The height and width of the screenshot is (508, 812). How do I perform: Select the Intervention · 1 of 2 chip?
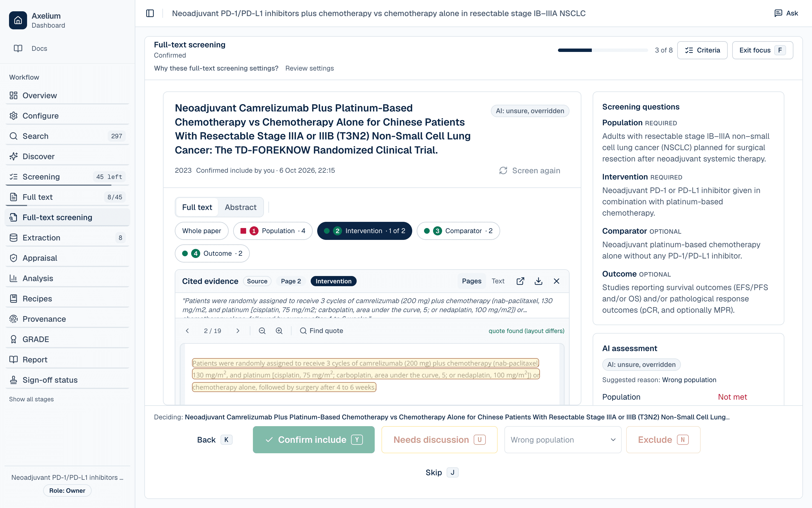coord(364,231)
